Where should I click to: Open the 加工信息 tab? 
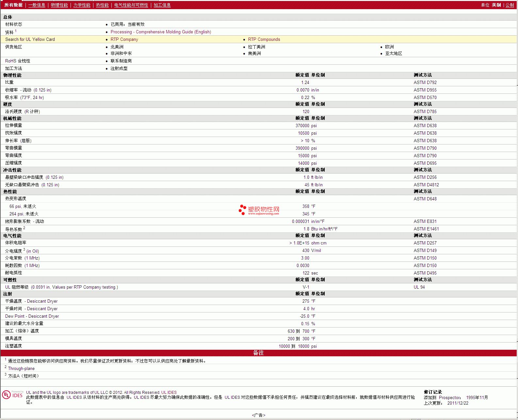point(162,5)
